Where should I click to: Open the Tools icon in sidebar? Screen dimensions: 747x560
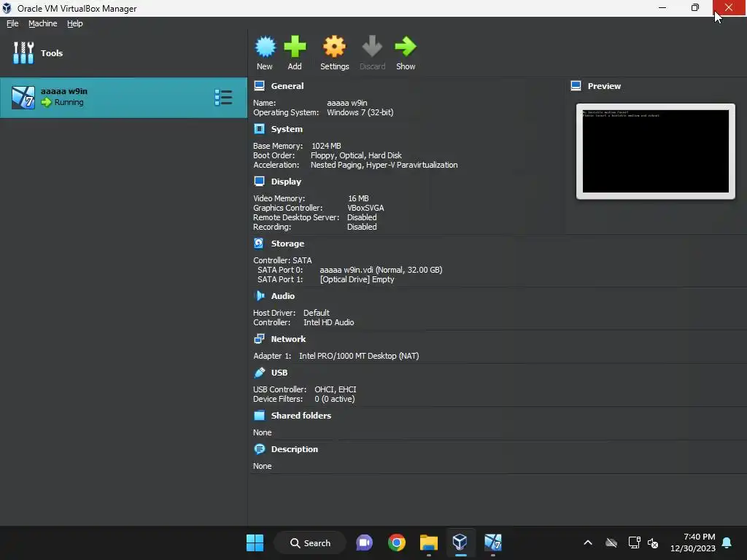coord(23,52)
